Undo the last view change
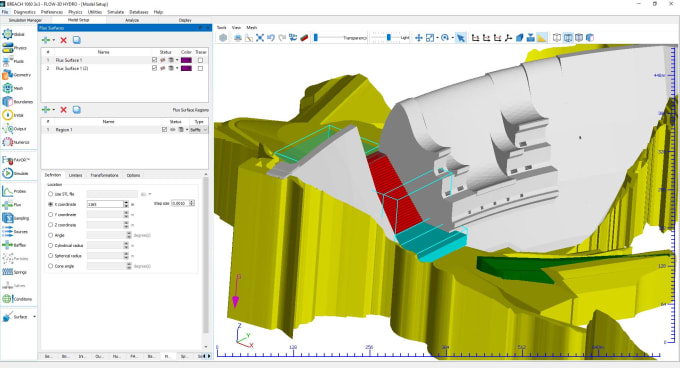The width and height of the screenshot is (680, 368). (271, 38)
